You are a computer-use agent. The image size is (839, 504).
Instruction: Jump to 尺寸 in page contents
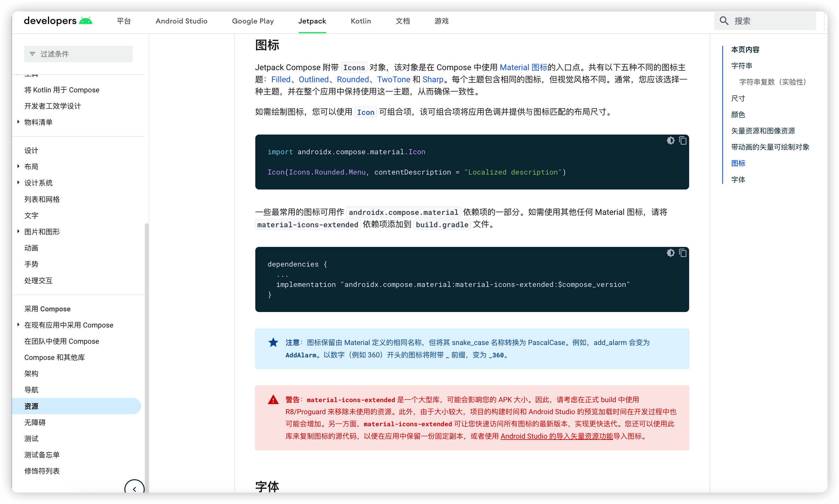[x=738, y=98]
